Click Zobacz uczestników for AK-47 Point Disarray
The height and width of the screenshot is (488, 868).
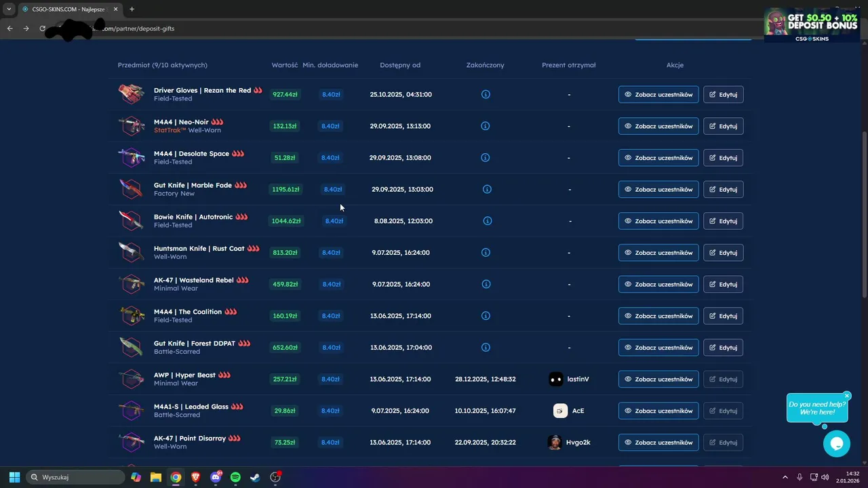click(658, 442)
